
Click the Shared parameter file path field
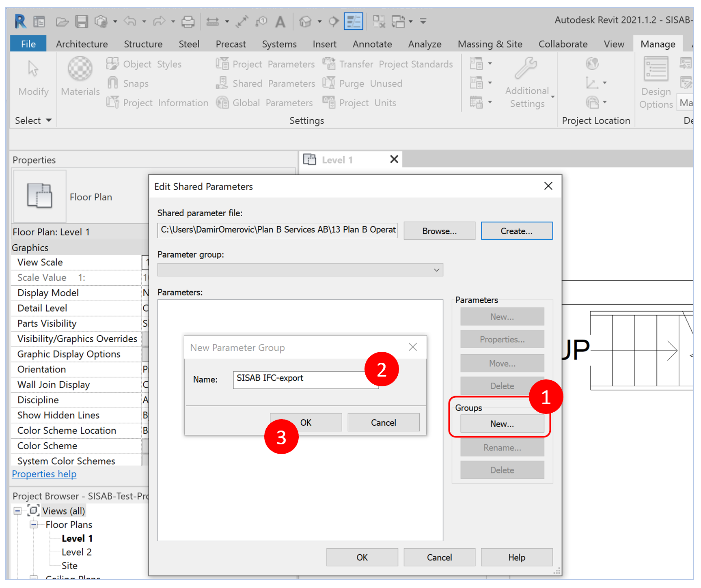tap(277, 230)
